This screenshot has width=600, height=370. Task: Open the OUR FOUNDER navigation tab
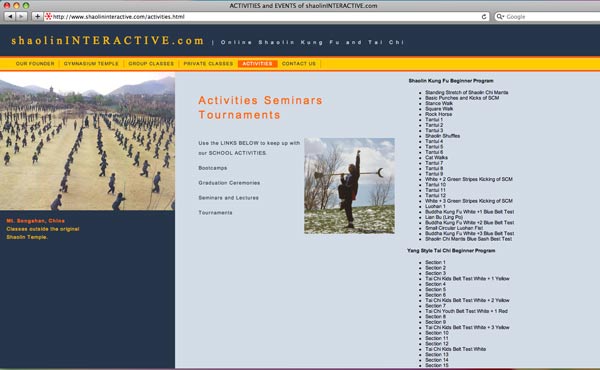[35, 64]
